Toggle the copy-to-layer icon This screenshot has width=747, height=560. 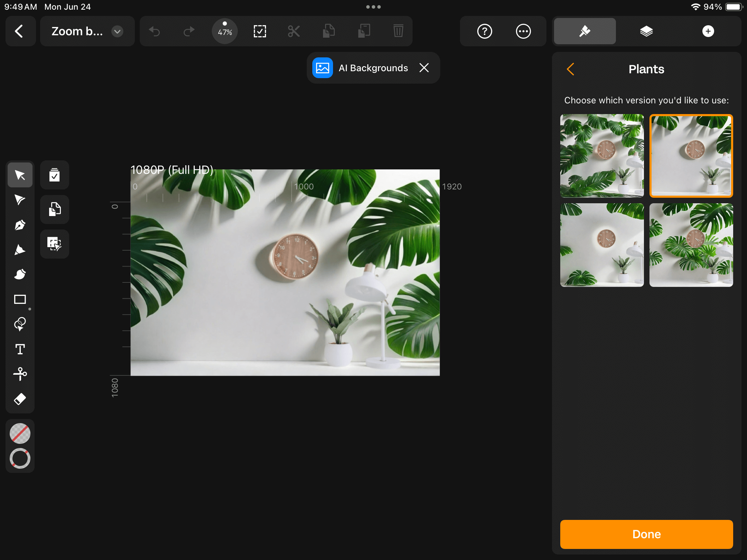coord(54,209)
